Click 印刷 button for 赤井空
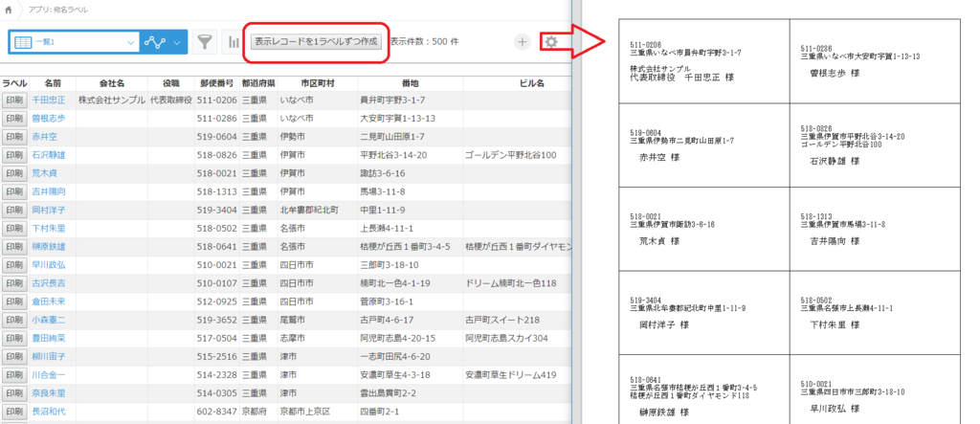The image size is (980, 424). 14,136
